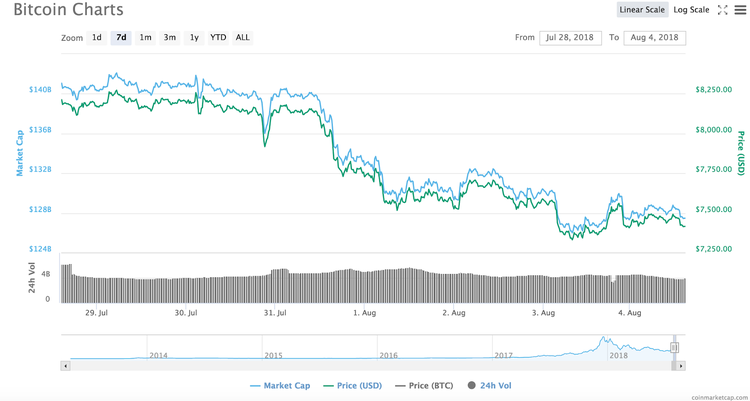Click 2016 in the navigator timeline
Viewport: 750px width, 401px height.
(388, 356)
